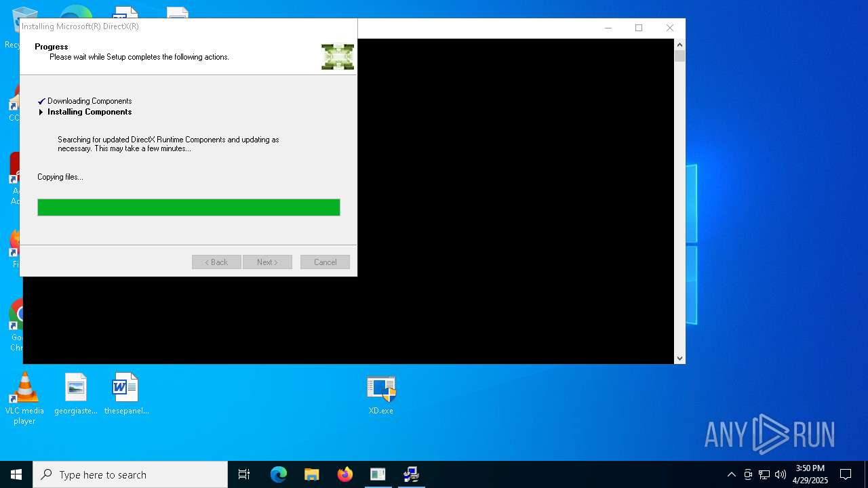868x488 pixels.
Task: Open the Windows Start menu
Action: (x=16, y=474)
